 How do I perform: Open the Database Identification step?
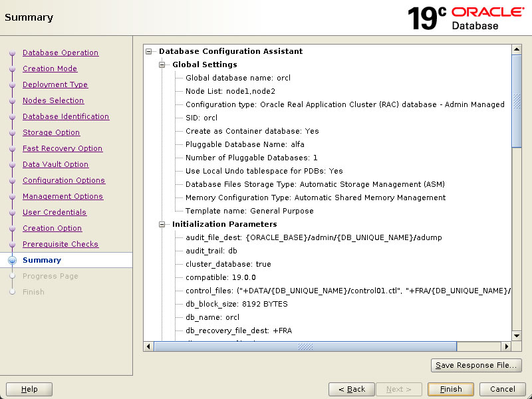click(x=66, y=116)
